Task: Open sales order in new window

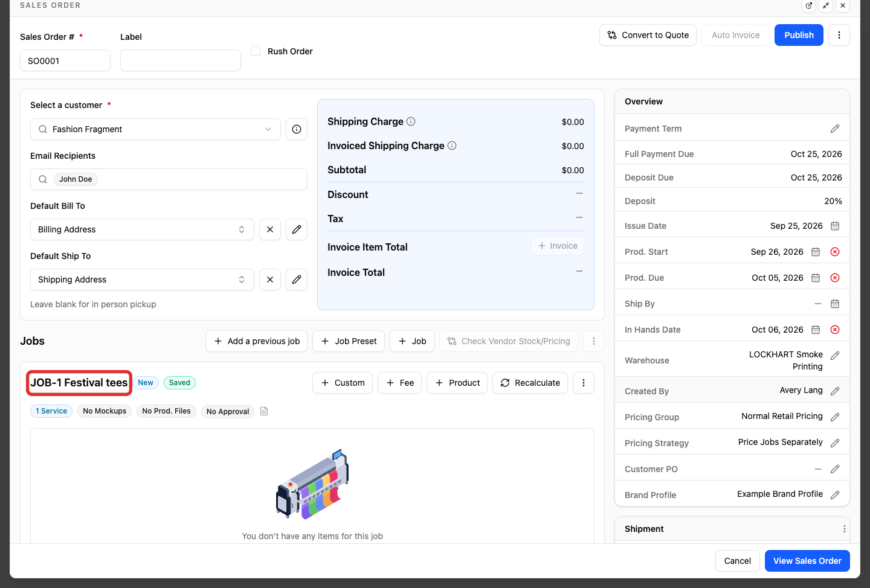Action: click(809, 5)
